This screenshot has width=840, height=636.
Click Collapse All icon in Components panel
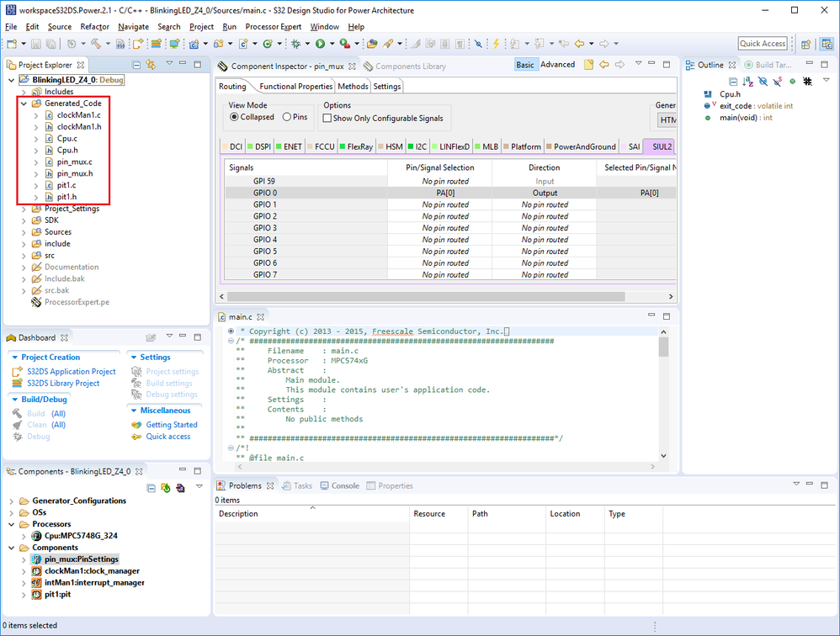coord(152,488)
